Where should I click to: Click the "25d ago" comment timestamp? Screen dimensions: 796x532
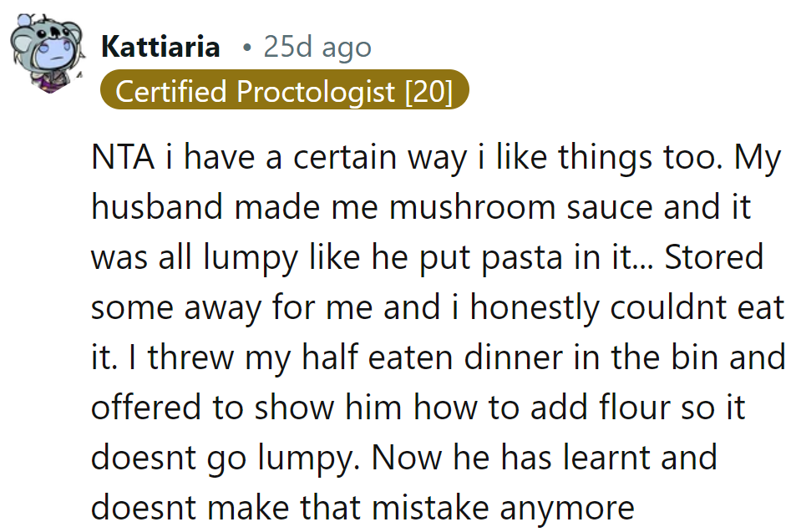tap(317, 47)
